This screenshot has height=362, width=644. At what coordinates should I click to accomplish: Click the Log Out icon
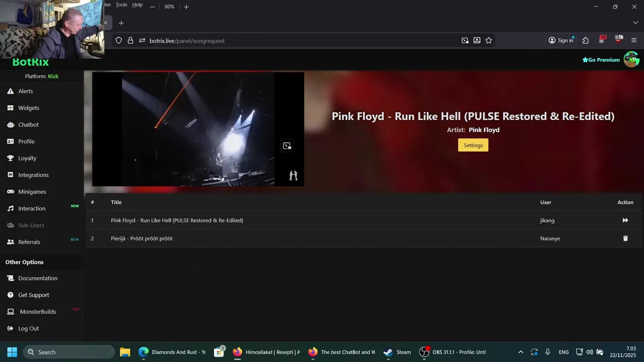pos(10,328)
